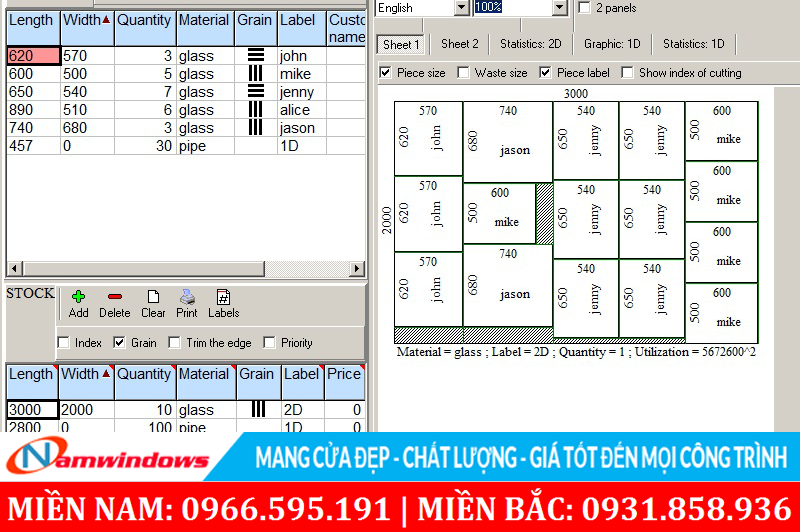This screenshot has height=532, width=800.
Task: Click pieces Material column header
Action: pos(205,28)
